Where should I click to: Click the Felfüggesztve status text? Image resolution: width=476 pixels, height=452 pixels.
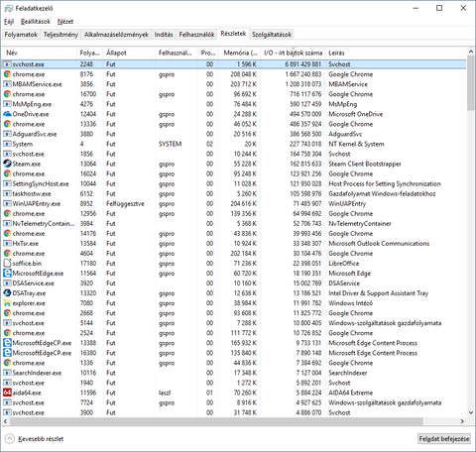point(125,204)
